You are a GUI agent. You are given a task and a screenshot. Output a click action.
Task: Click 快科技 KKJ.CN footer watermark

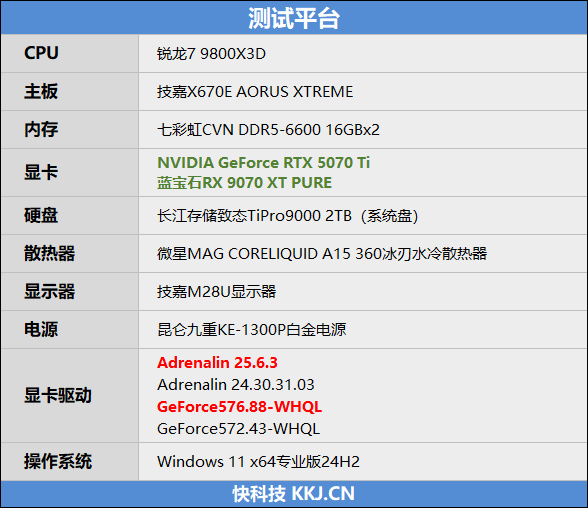click(294, 494)
